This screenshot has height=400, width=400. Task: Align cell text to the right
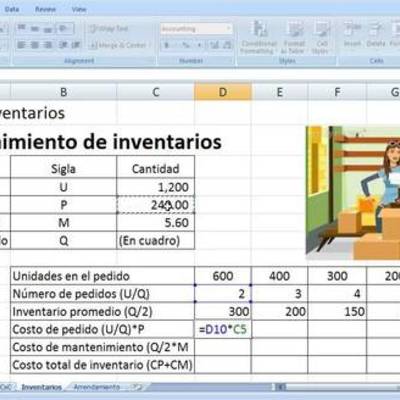pyautogui.click(x=48, y=45)
